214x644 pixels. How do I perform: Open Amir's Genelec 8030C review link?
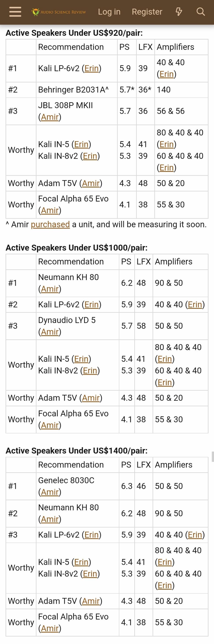pos(50,492)
